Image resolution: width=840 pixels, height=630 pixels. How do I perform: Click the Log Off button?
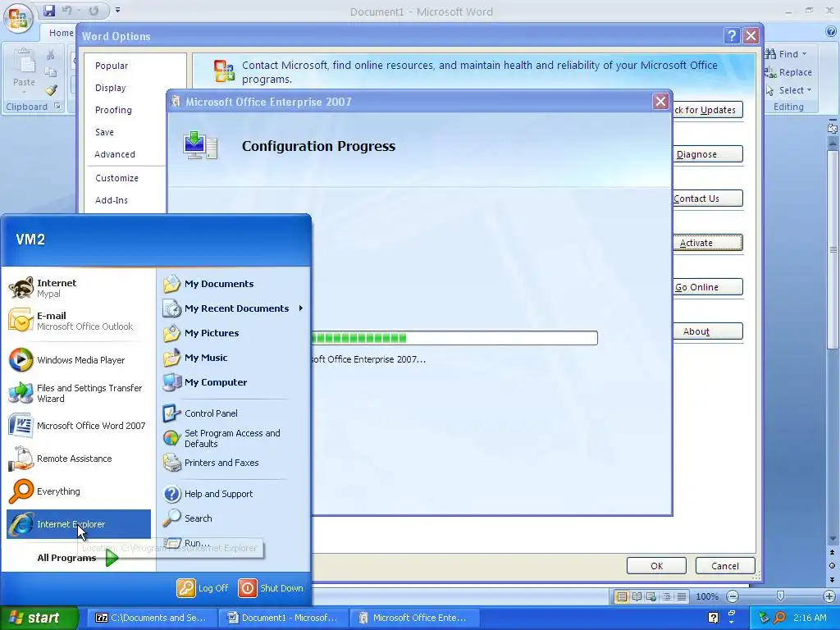pos(203,587)
